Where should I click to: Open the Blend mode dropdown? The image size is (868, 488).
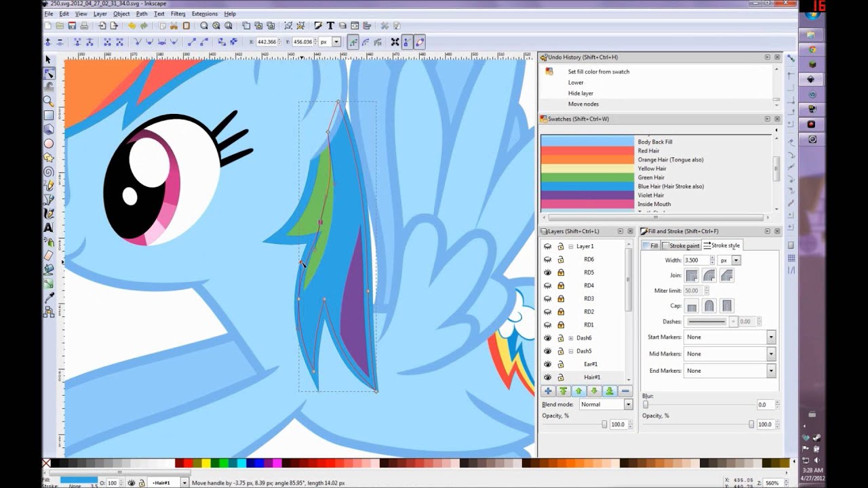click(606, 404)
